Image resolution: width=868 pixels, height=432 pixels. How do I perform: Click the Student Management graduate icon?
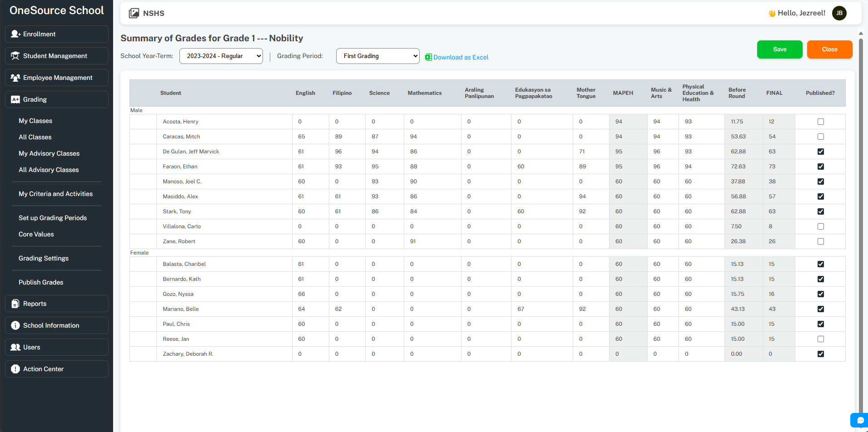[15, 56]
